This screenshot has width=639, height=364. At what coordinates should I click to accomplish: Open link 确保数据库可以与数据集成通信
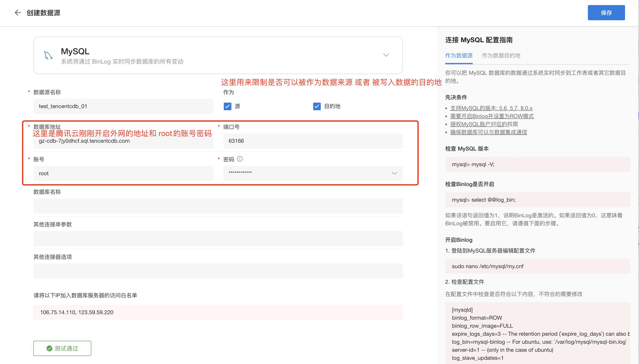[488, 132]
